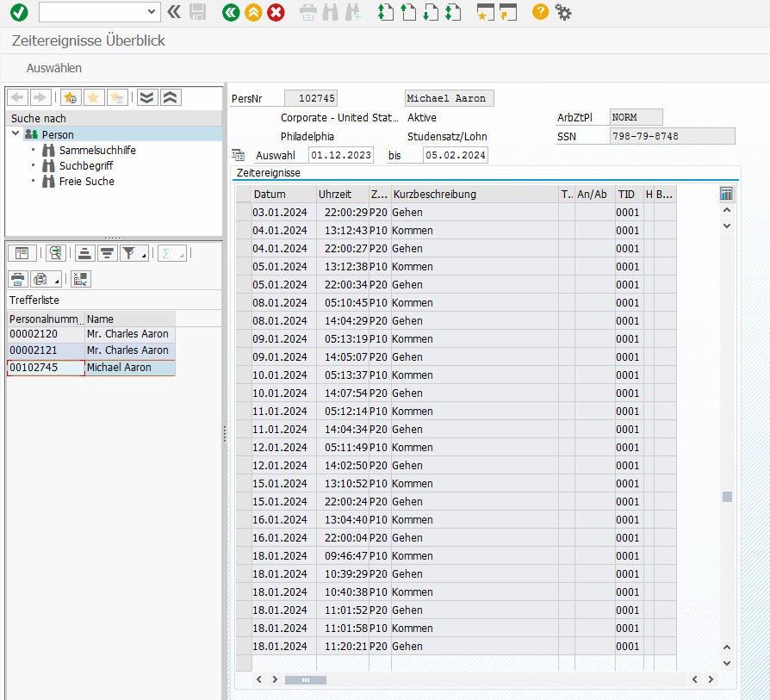Image resolution: width=770 pixels, height=700 pixels.
Task: Open the Help question mark icon
Action: [x=540, y=12]
